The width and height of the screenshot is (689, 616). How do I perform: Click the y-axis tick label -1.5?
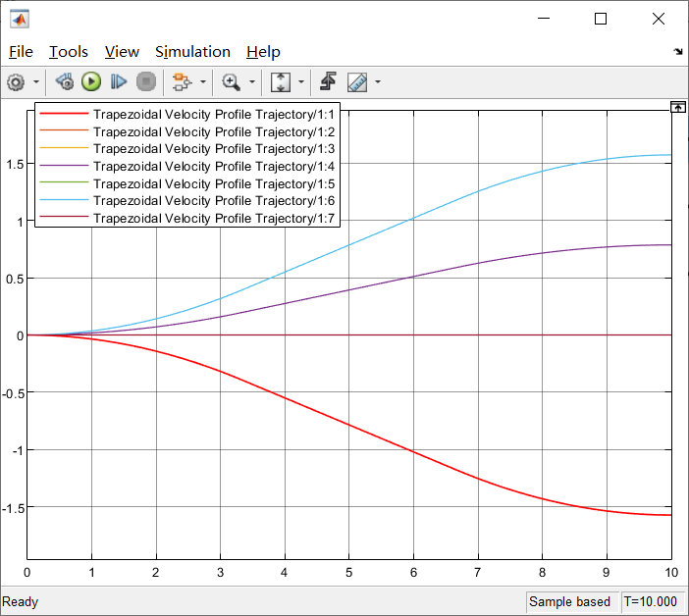point(13,508)
